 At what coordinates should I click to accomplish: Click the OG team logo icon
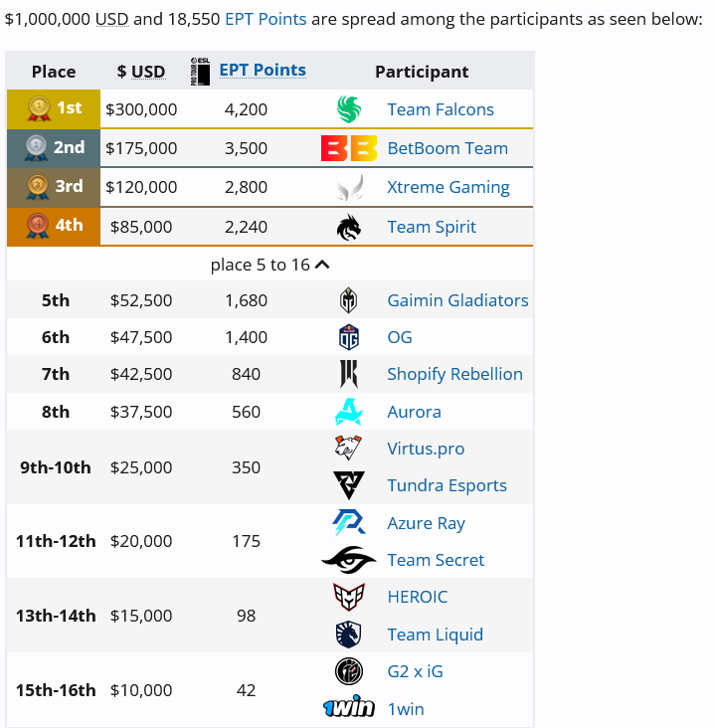348,337
